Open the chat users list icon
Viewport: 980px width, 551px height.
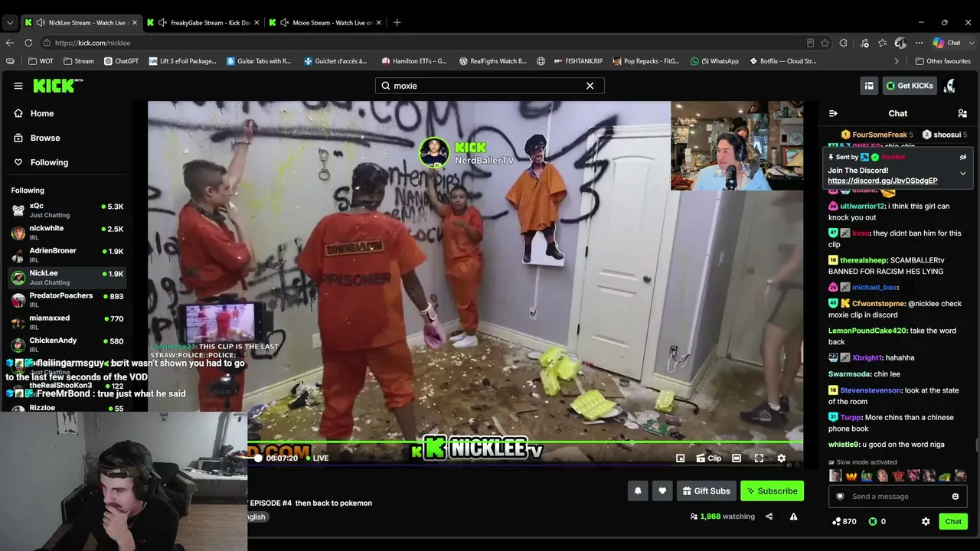(962, 113)
